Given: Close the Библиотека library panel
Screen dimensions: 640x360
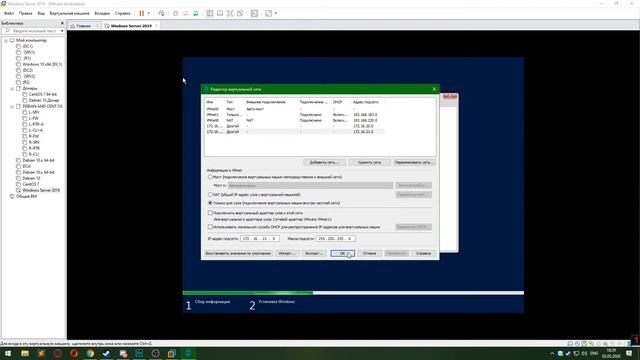Looking at the screenshot, I should 62,23.
